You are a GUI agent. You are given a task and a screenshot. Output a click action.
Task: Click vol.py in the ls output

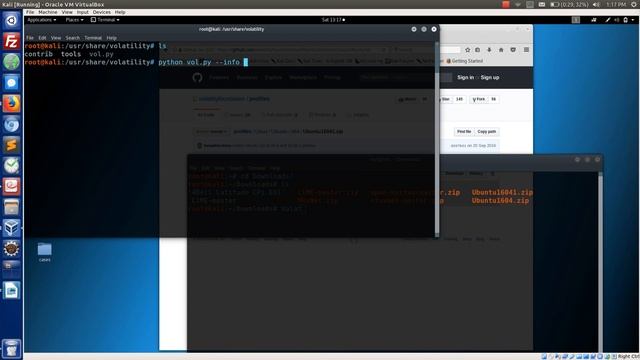(x=101, y=54)
